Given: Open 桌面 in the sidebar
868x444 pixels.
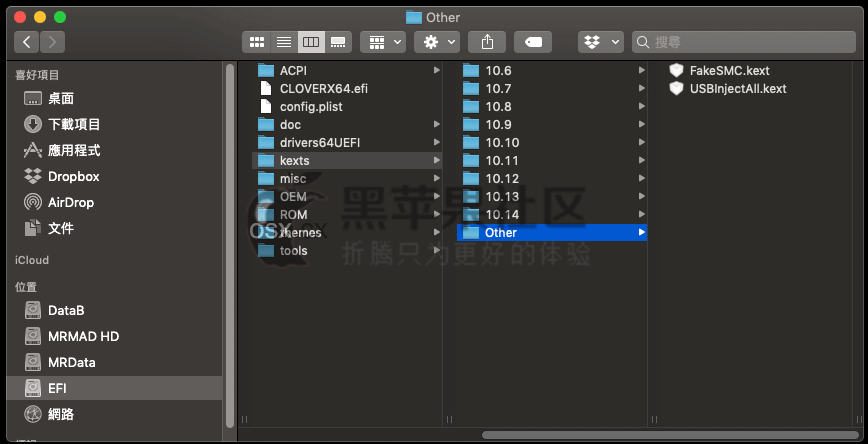Looking at the screenshot, I should coord(115,99).
